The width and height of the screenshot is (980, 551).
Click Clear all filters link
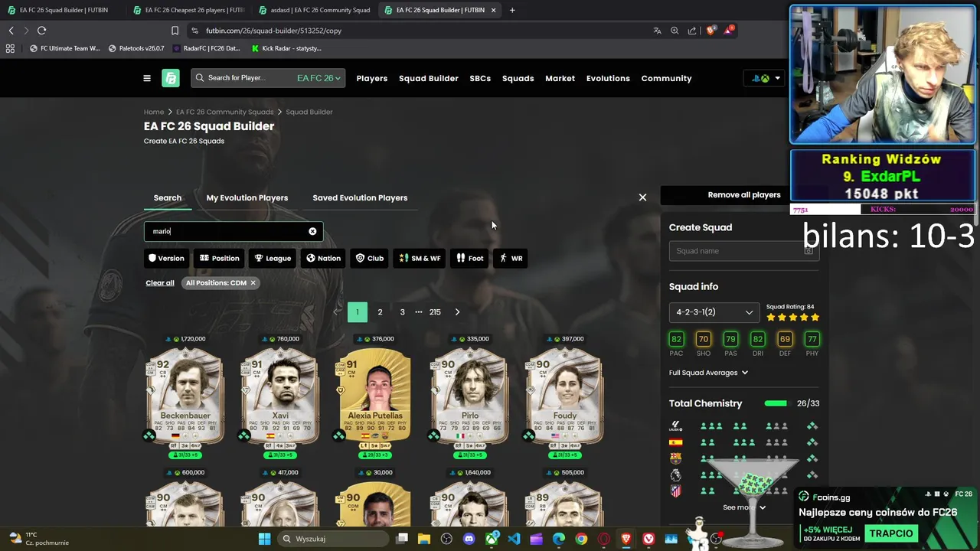[160, 283]
